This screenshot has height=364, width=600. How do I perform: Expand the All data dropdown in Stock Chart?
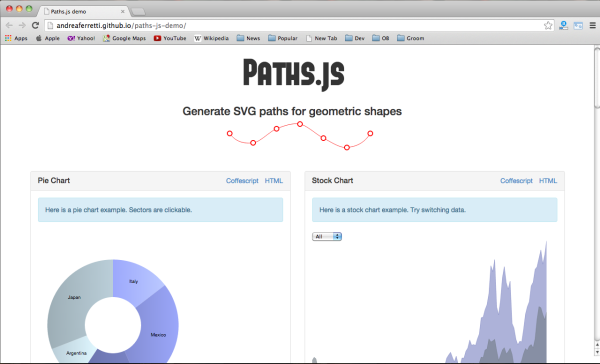coord(327,237)
